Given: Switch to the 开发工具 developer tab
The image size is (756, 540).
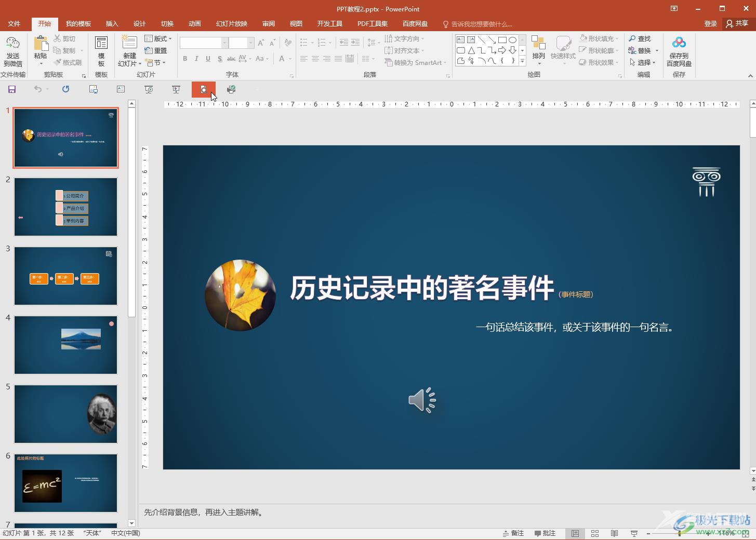Looking at the screenshot, I should (x=330, y=24).
